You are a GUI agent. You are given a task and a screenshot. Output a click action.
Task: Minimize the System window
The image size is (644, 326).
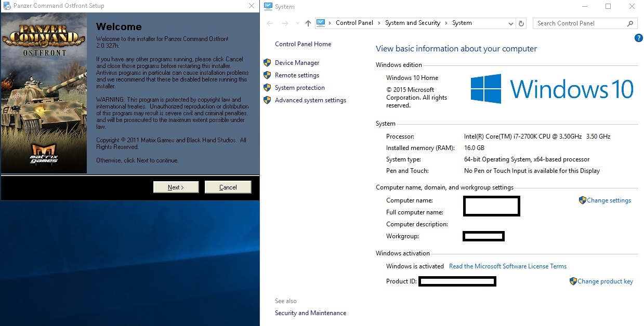pos(584,6)
